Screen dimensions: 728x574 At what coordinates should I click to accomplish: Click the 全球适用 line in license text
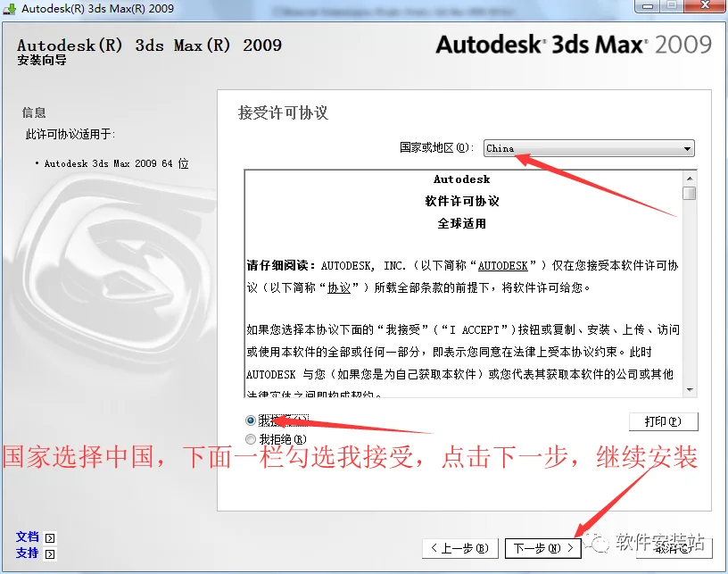point(462,223)
